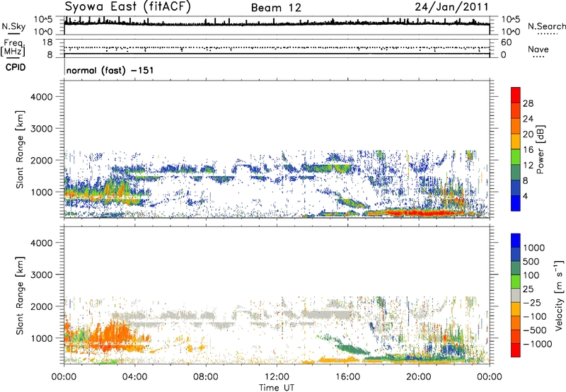This screenshot has width=566, height=392.
Task: Click the '20:00' time axis label
Action: click(418, 377)
